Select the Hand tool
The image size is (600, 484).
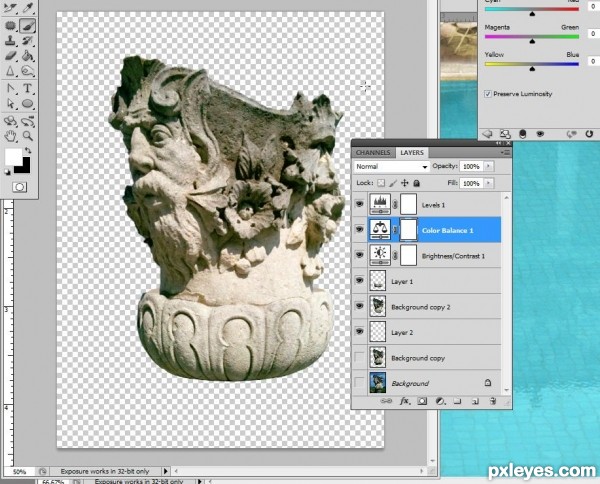pyautogui.click(x=10, y=136)
